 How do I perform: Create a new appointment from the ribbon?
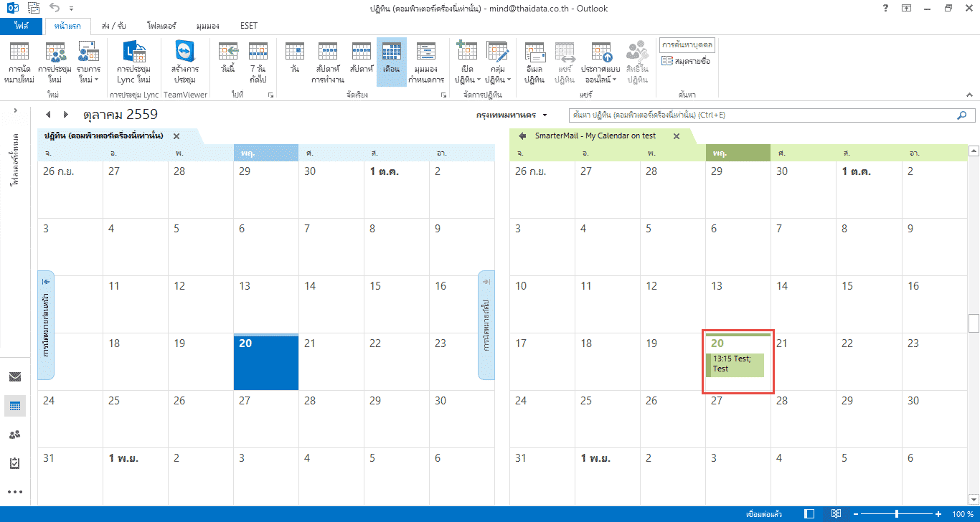tap(19, 62)
